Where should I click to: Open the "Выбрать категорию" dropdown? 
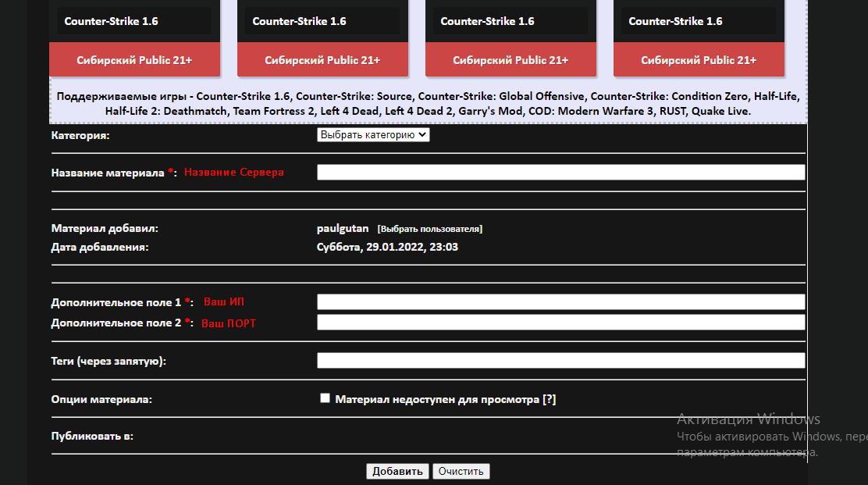[x=373, y=134]
